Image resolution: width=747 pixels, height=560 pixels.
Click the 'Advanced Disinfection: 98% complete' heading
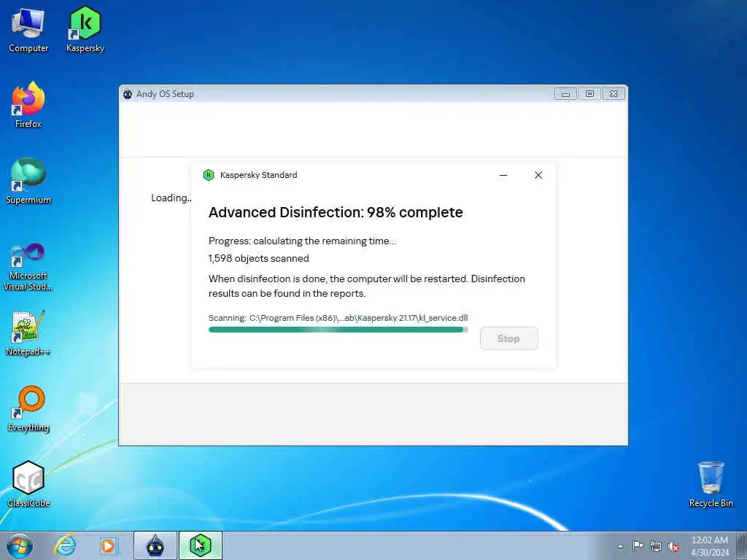point(336,212)
